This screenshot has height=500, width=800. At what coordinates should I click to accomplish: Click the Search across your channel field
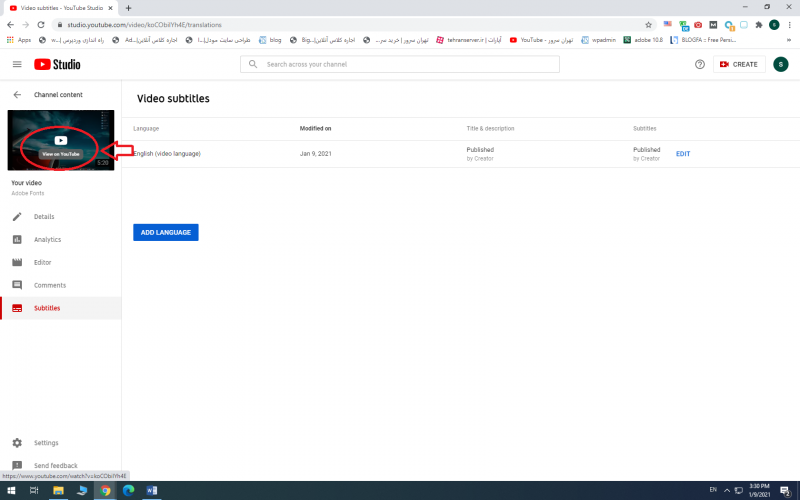tap(400, 64)
